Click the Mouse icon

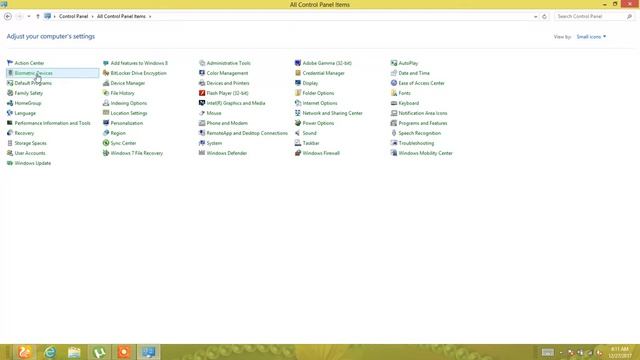[202, 113]
